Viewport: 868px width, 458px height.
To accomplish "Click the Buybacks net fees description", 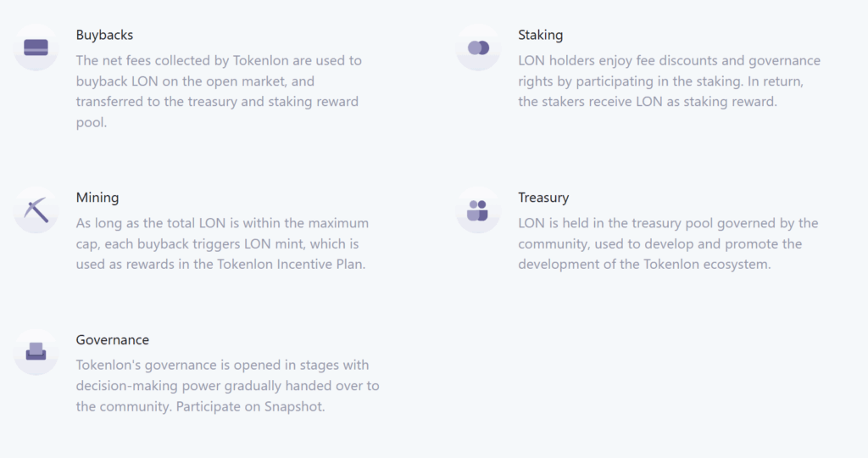I will (219, 81).
